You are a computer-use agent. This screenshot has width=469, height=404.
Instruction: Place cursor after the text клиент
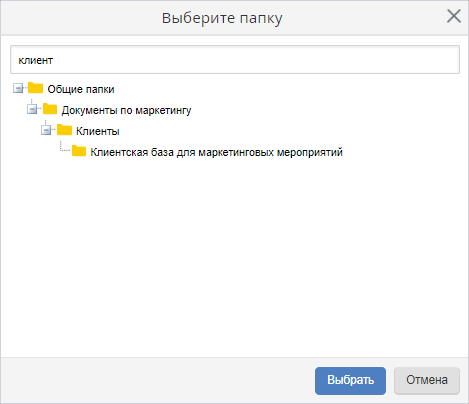point(54,60)
